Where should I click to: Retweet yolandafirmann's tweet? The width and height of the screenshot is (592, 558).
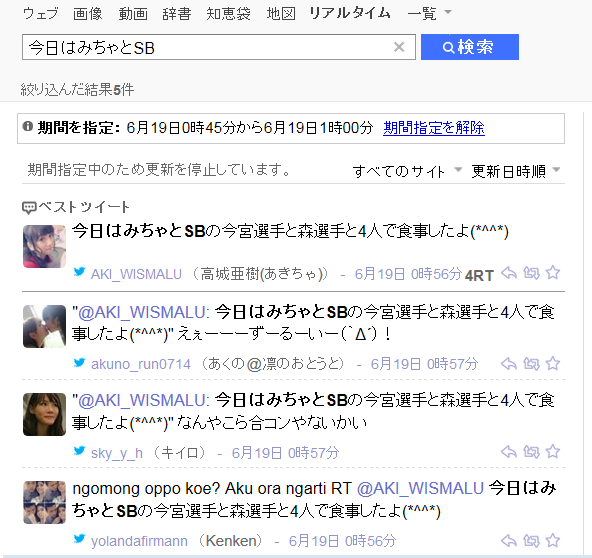531,541
